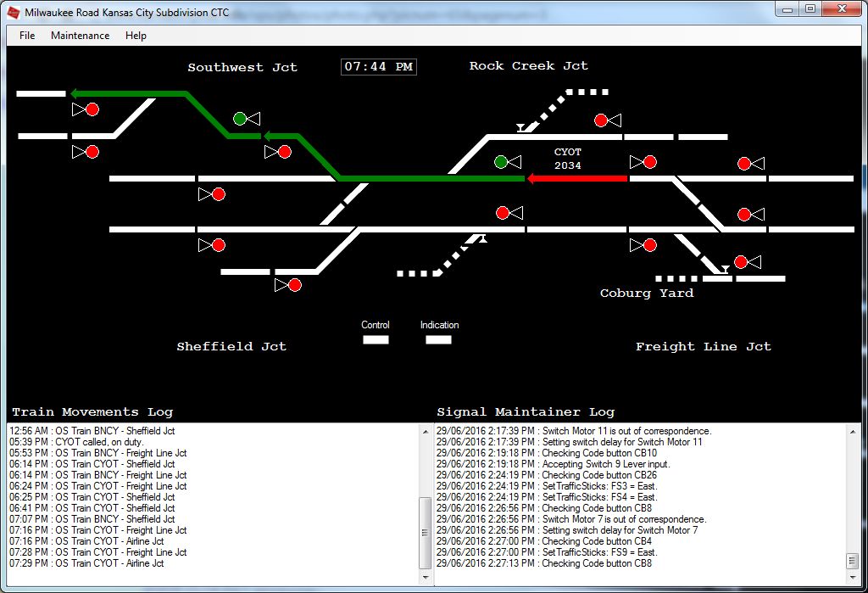This screenshot has height=593, width=868.
Task: Click the Coburg Yard label
Action: (x=647, y=294)
